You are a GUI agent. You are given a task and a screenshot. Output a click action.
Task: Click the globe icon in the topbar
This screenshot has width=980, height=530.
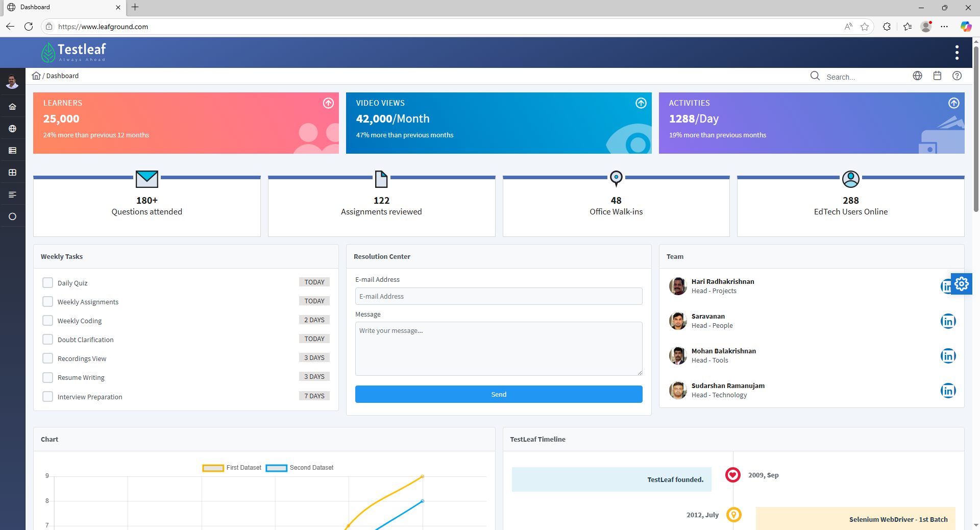coord(917,76)
